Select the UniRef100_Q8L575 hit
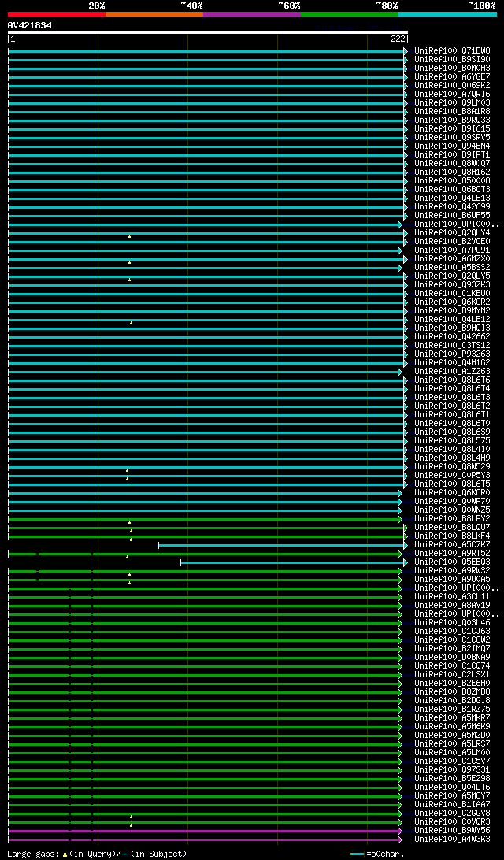 (x=452, y=440)
